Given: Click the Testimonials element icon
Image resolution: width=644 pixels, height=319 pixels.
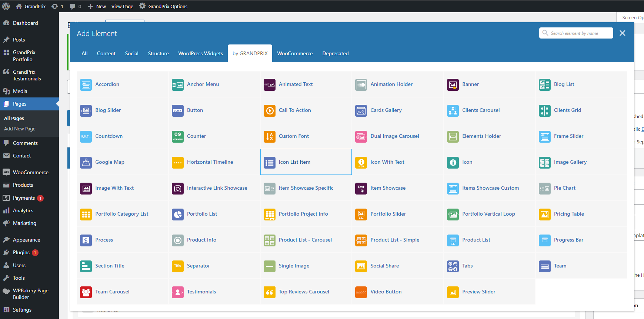Looking at the screenshot, I should tap(178, 292).
